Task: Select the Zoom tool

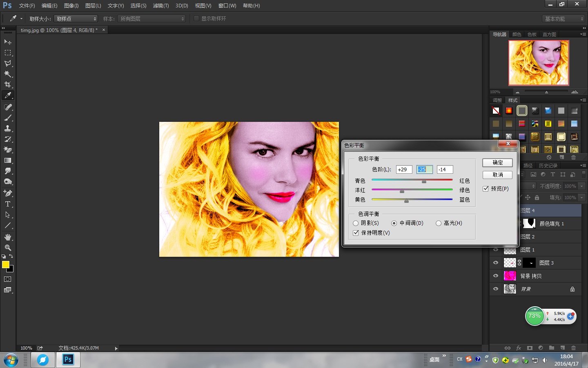Action: click(8, 247)
